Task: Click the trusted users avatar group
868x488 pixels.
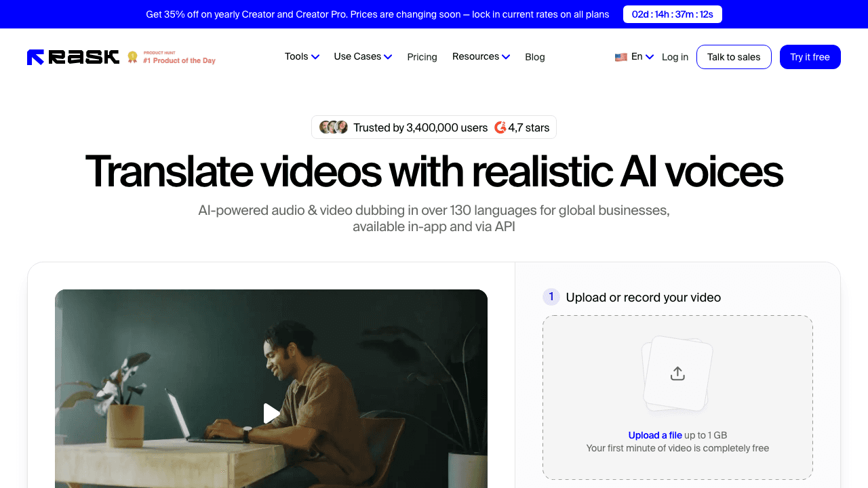Action: coord(333,127)
